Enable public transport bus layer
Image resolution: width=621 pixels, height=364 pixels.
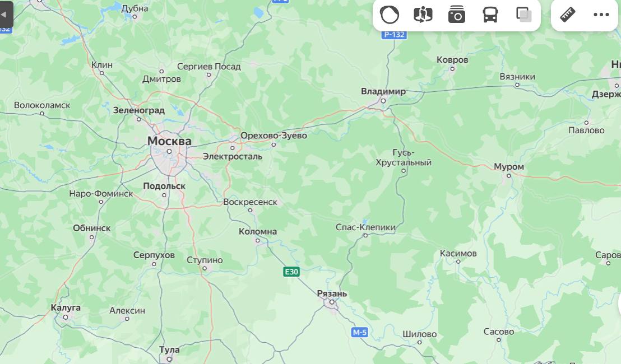[490, 15]
